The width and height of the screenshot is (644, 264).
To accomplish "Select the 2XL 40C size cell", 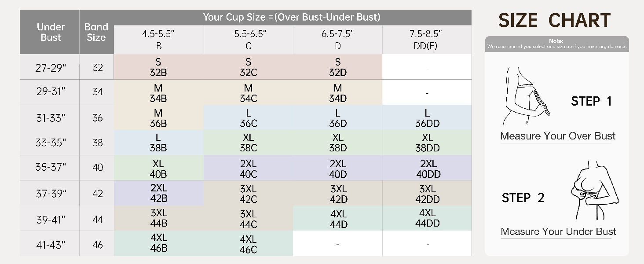I will 249,168.
